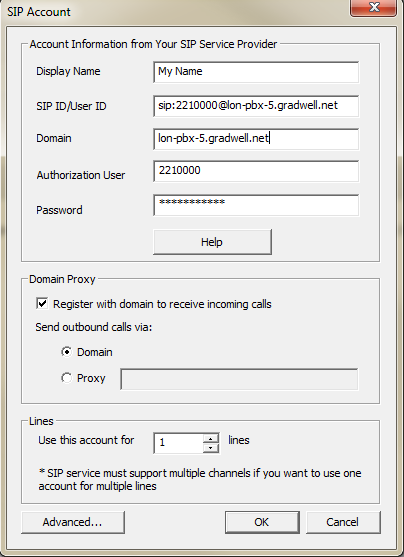Open the Help button

pos(212,242)
